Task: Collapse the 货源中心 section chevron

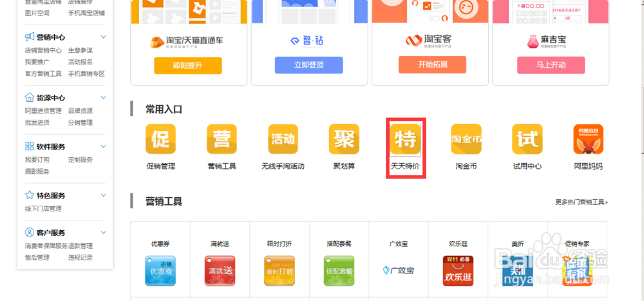Action: [103, 98]
